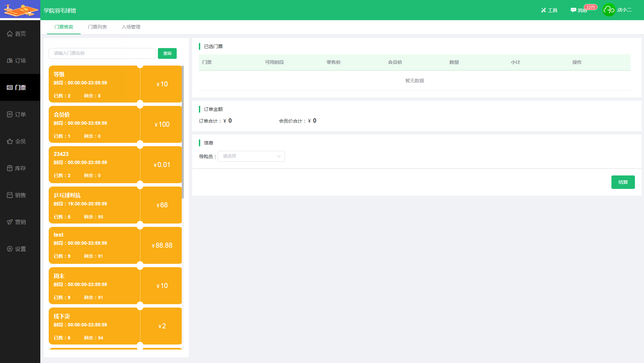
Task: Open the 设置 settings gear icon
Action: (10, 249)
